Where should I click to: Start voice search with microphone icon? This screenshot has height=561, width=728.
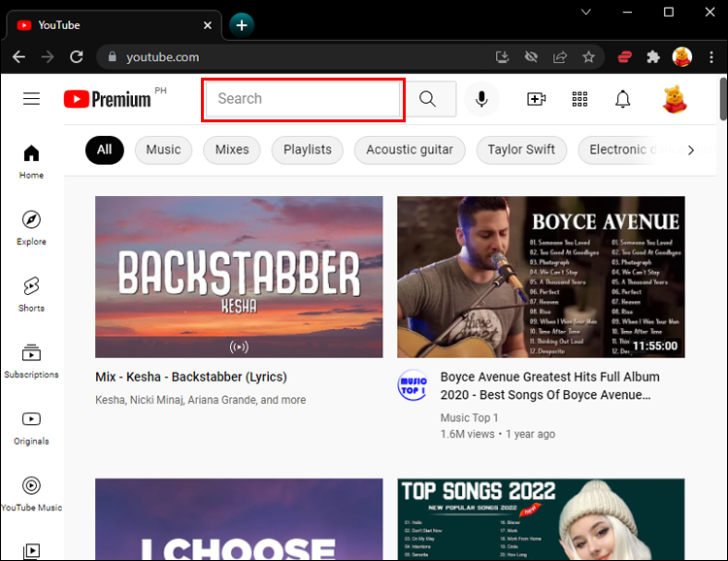click(481, 99)
